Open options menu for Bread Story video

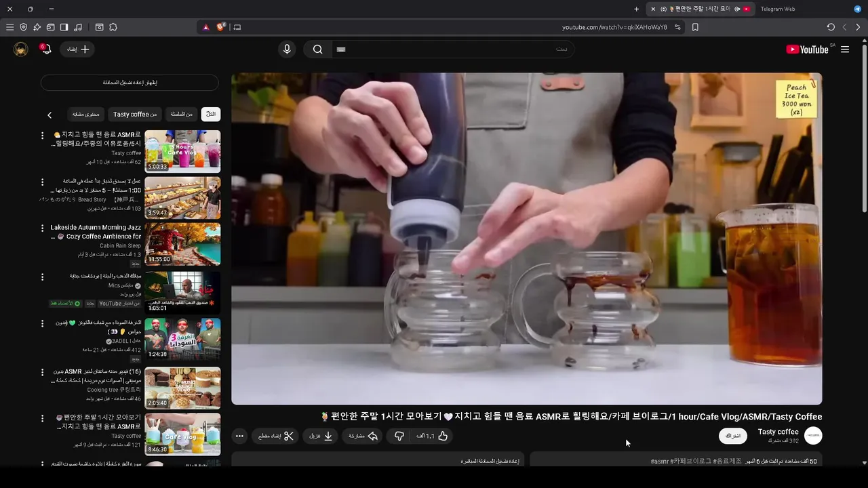(x=42, y=182)
